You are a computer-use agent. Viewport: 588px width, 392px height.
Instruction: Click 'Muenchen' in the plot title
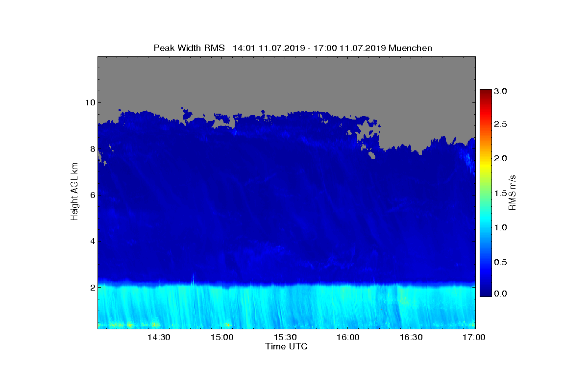coord(410,48)
